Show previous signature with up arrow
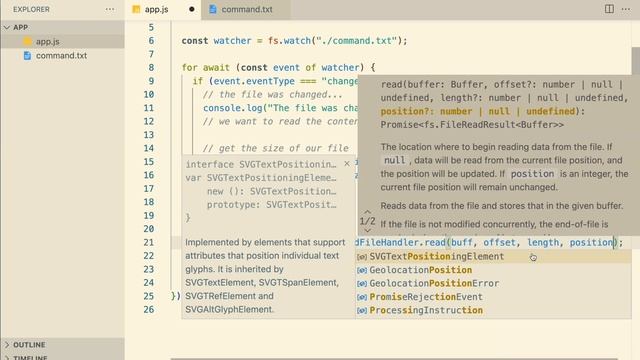Image resolution: width=640 pixels, height=360 pixels. (367, 212)
